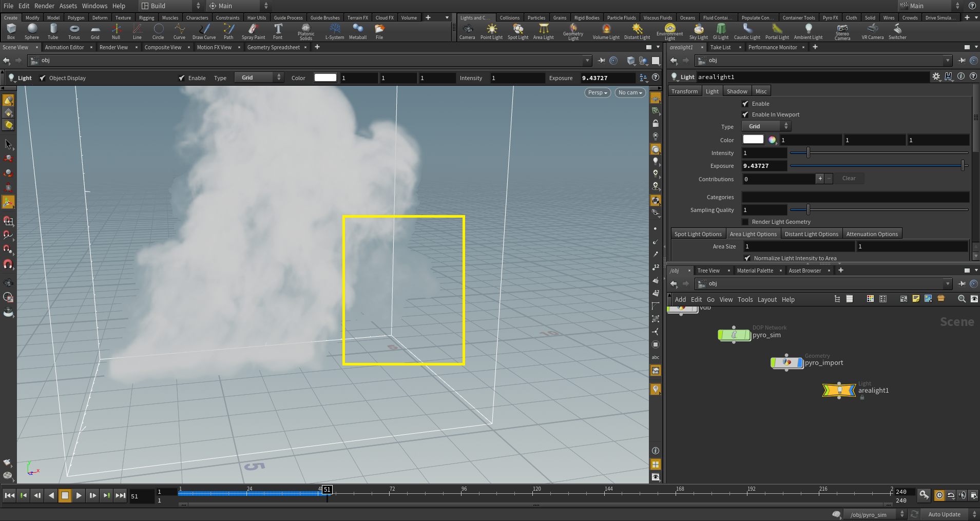Open the Build desktop dropdown
This screenshot has height=521, width=980.
171,6
